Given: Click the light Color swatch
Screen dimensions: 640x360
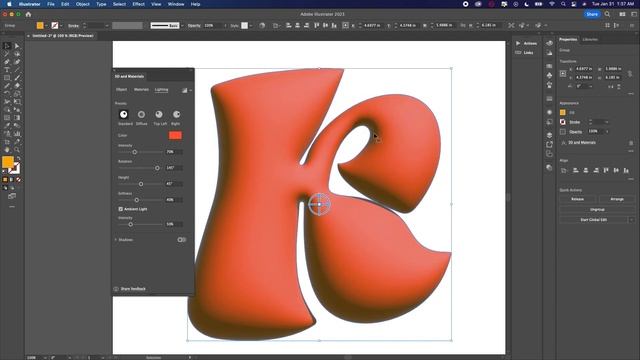Looking at the screenshot, I should click(x=175, y=136).
